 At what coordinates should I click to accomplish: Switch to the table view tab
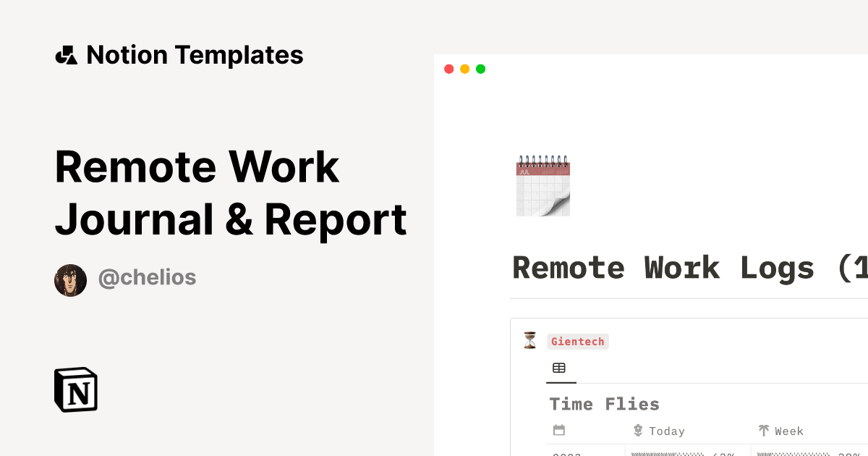point(561,368)
